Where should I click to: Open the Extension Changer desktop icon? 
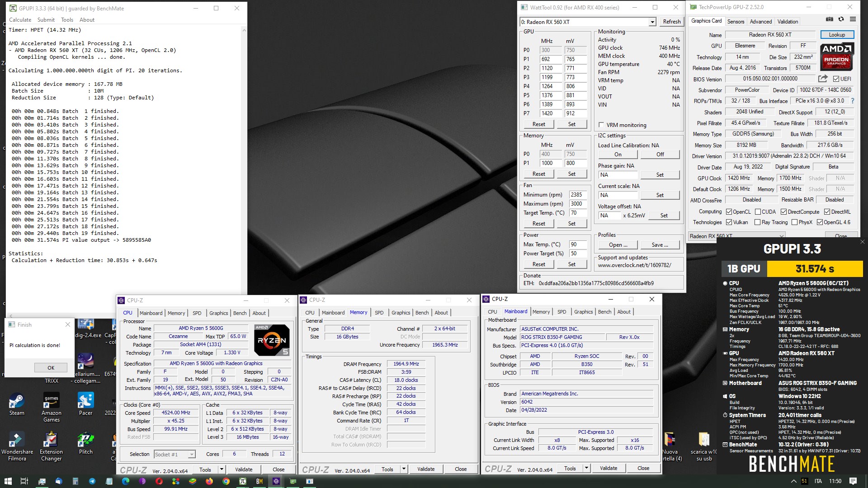[x=52, y=446]
